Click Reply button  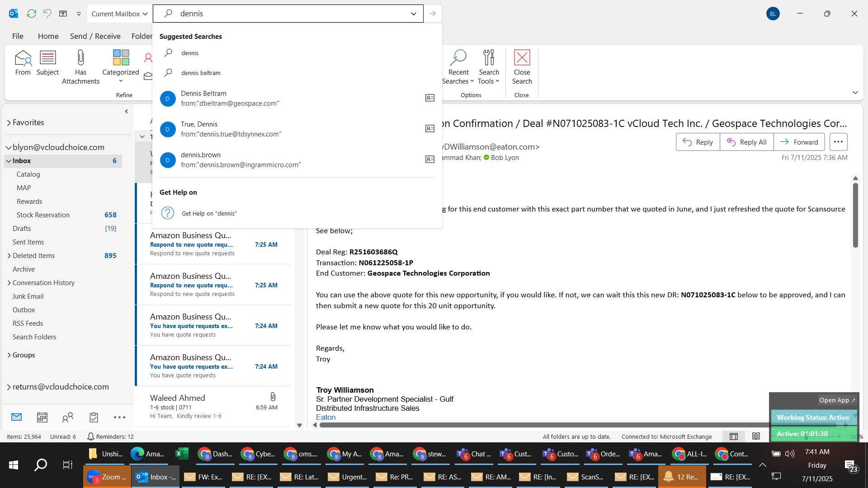[x=698, y=142]
